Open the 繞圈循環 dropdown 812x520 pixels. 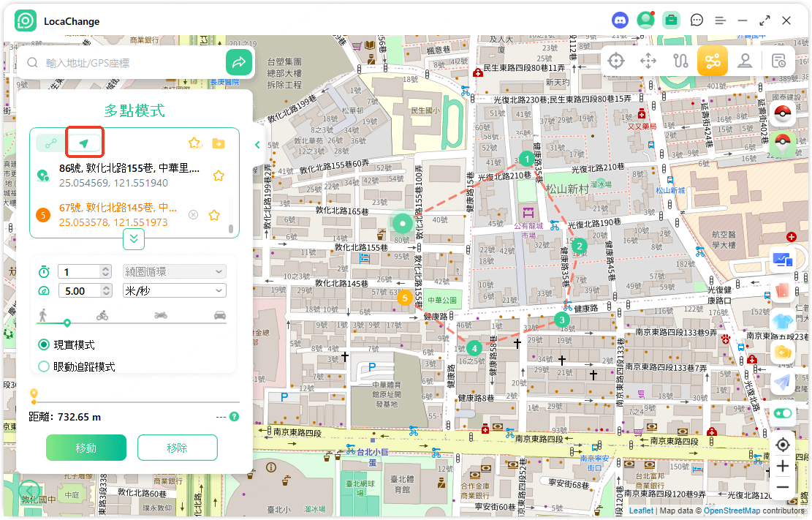(x=175, y=271)
